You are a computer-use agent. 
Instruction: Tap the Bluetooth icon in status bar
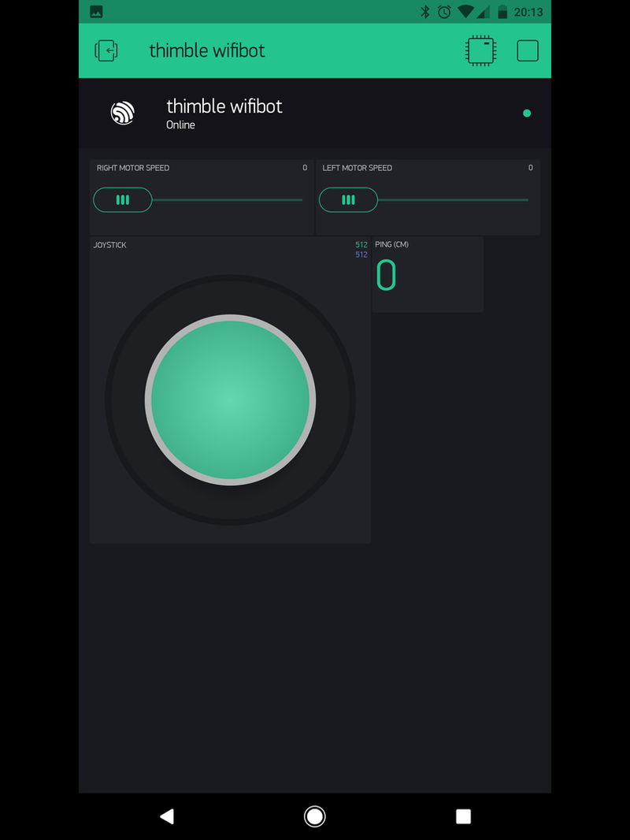pos(425,12)
